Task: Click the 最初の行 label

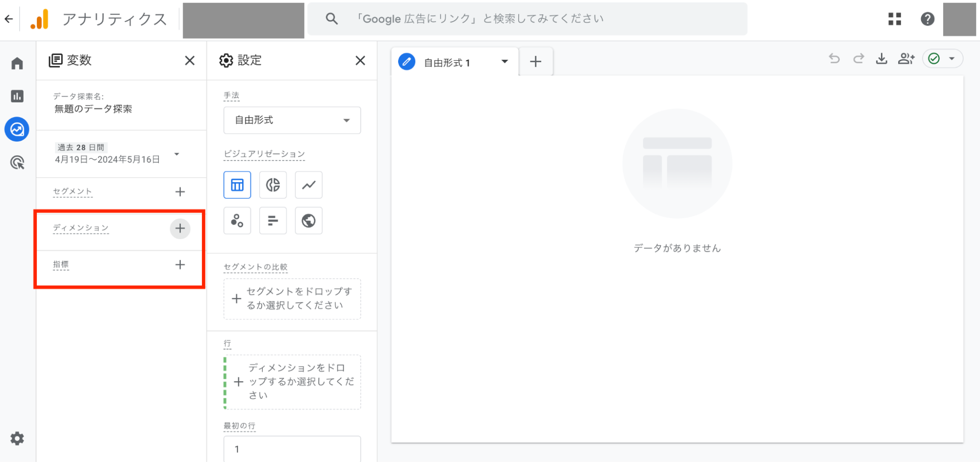Action: [x=239, y=426]
